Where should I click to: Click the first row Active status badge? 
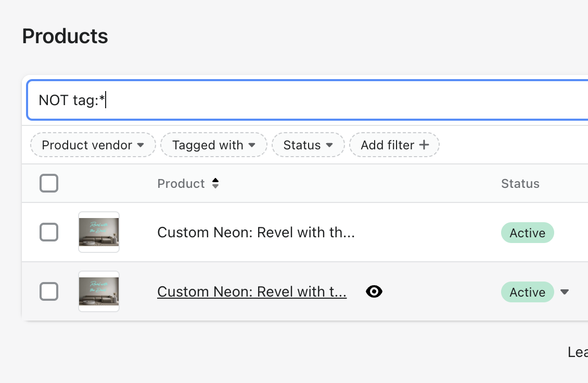(x=527, y=233)
